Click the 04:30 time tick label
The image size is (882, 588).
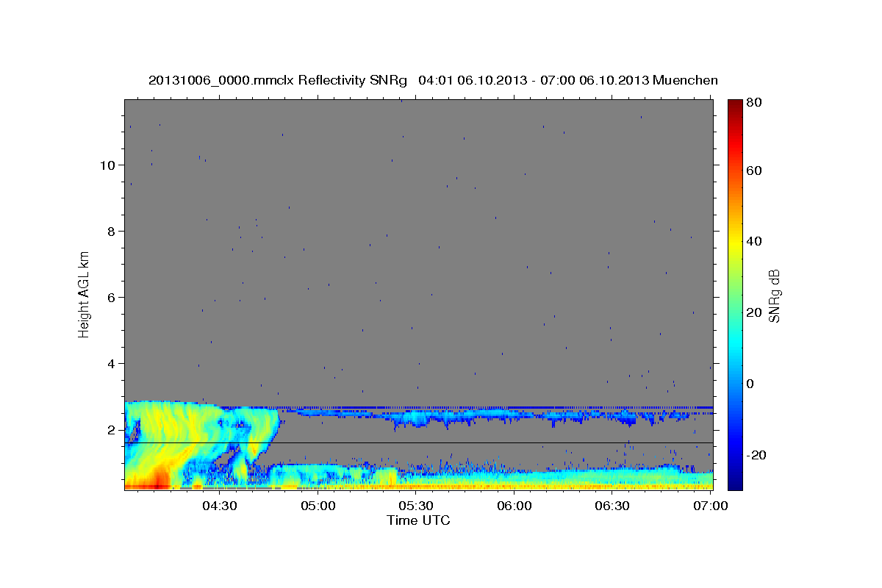(220, 506)
